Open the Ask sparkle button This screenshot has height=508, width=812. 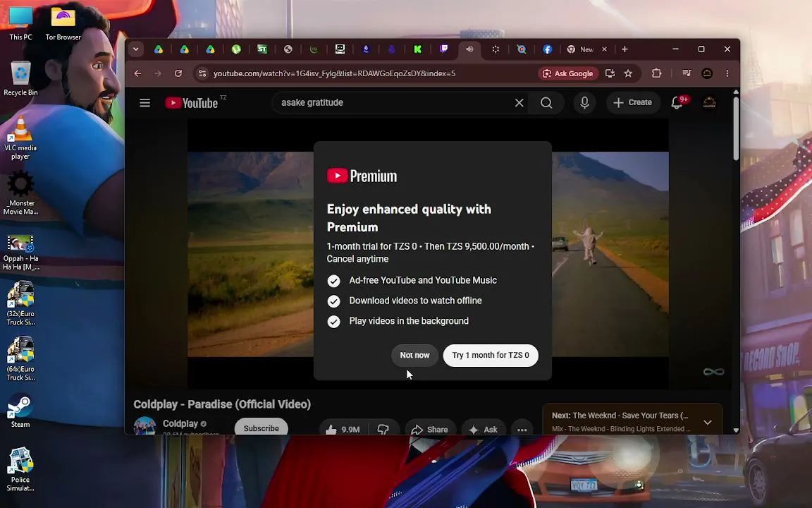[483, 429]
